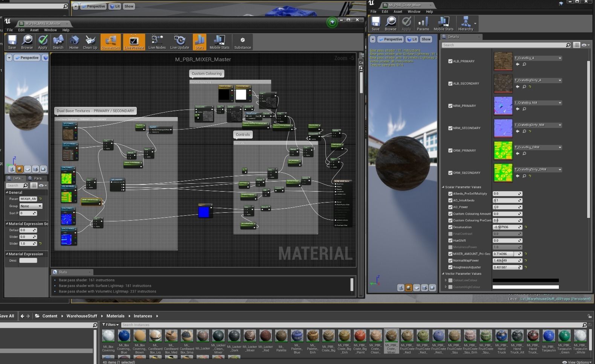Viewport: 595px width, 364px height.
Task: Click Perspective button in material preview viewport
Action: click(26, 58)
